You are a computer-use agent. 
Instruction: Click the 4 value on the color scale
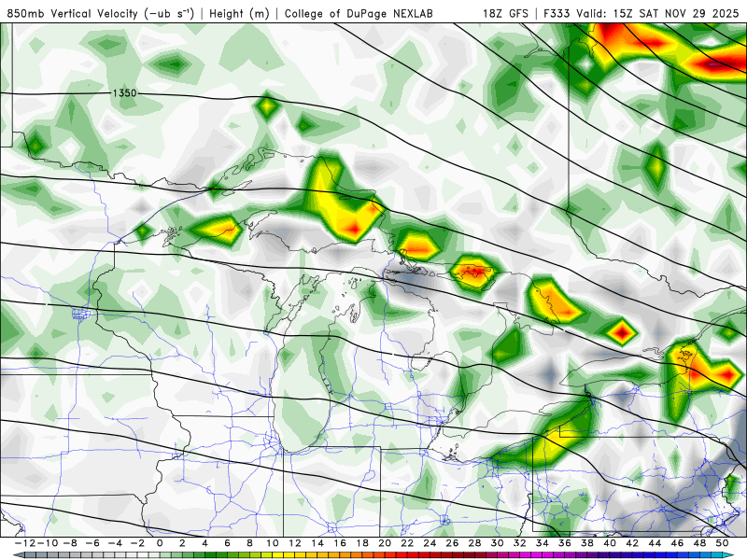point(204,543)
